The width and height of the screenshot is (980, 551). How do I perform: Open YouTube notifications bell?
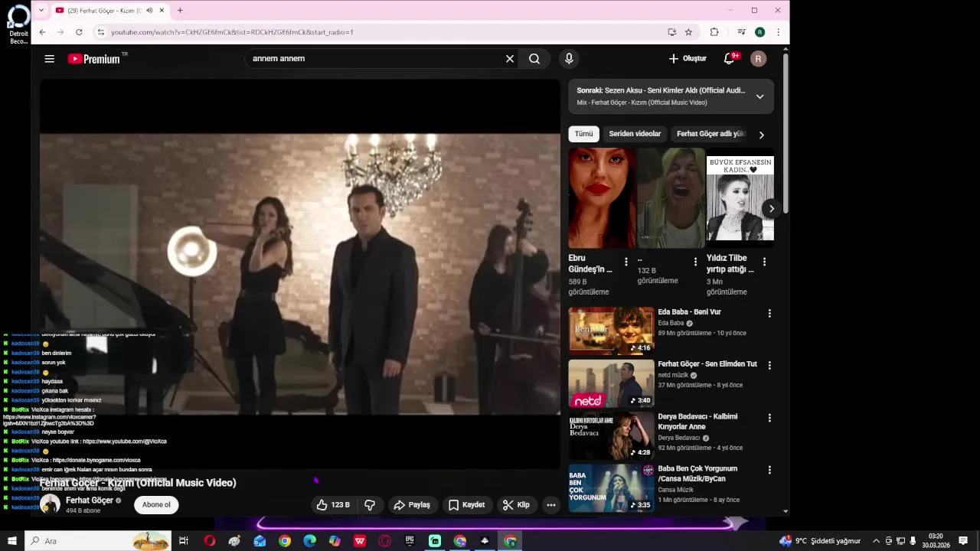point(730,59)
